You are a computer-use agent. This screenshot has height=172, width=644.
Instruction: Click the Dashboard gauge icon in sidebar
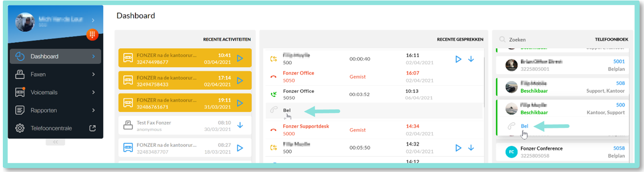pyautogui.click(x=20, y=56)
